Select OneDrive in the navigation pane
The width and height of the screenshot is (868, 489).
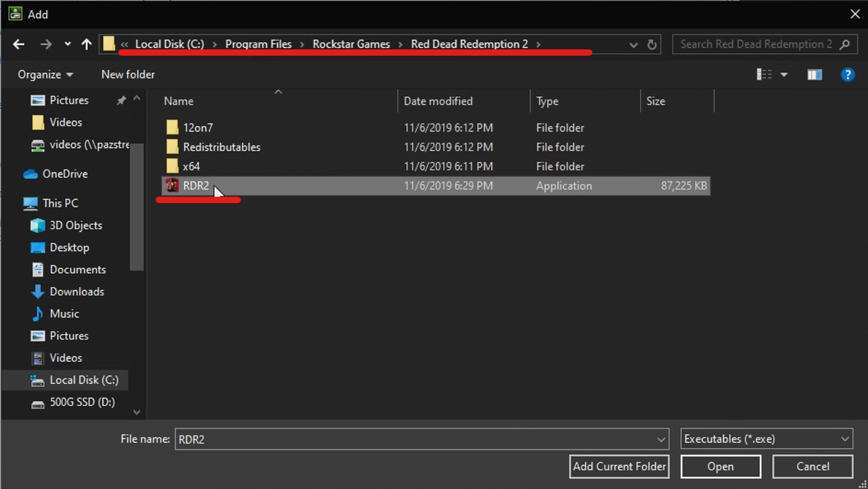click(x=64, y=174)
